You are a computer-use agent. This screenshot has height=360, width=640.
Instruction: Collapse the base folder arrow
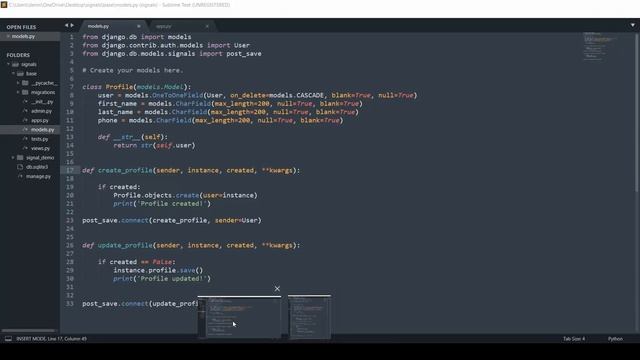click(x=13, y=74)
